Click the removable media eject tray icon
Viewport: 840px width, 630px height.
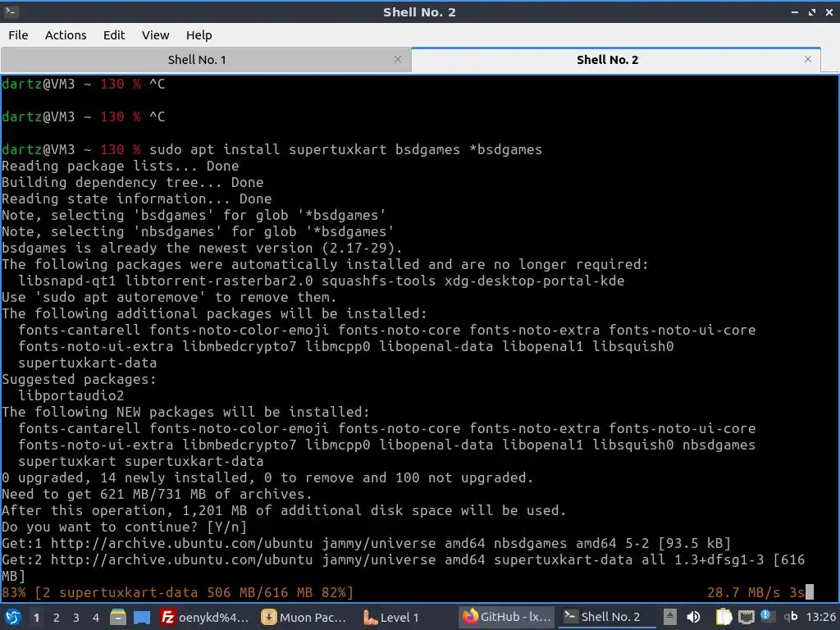669,617
